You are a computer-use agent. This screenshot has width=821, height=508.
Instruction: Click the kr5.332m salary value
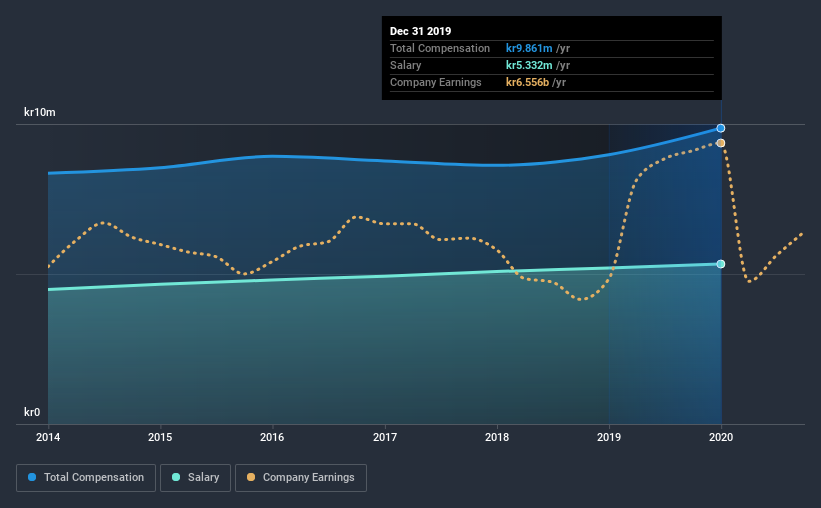[x=529, y=65]
